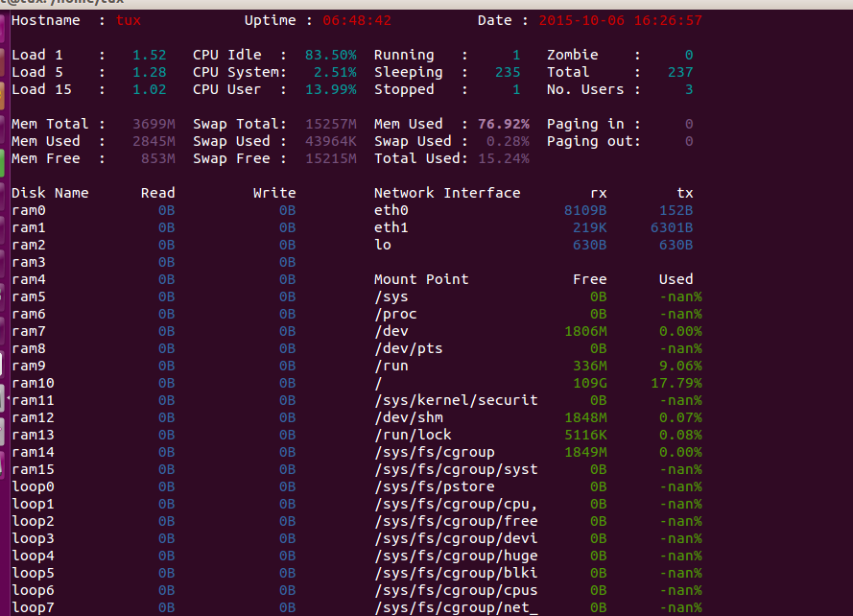The width and height of the screenshot is (853, 616).
Task: Click the eth1 tx value 6301B
Action: pyautogui.click(x=670, y=227)
